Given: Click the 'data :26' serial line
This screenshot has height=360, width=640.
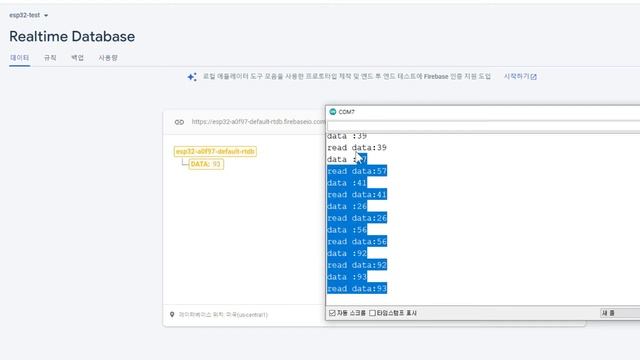Looking at the screenshot, I should point(347,207).
